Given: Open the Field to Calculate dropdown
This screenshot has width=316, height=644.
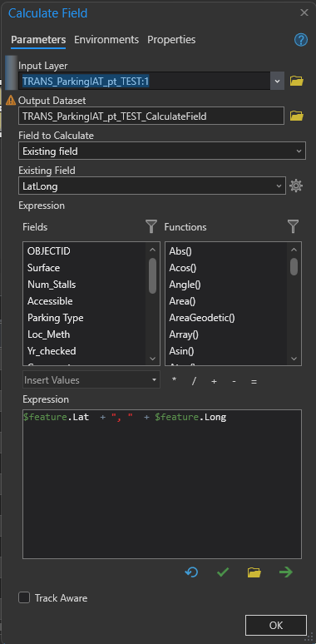Looking at the screenshot, I should pos(162,151).
